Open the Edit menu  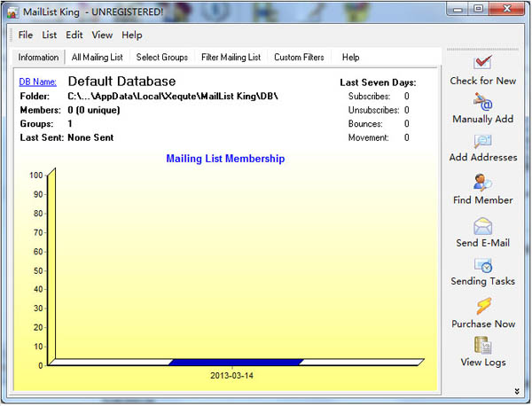point(74,35)
